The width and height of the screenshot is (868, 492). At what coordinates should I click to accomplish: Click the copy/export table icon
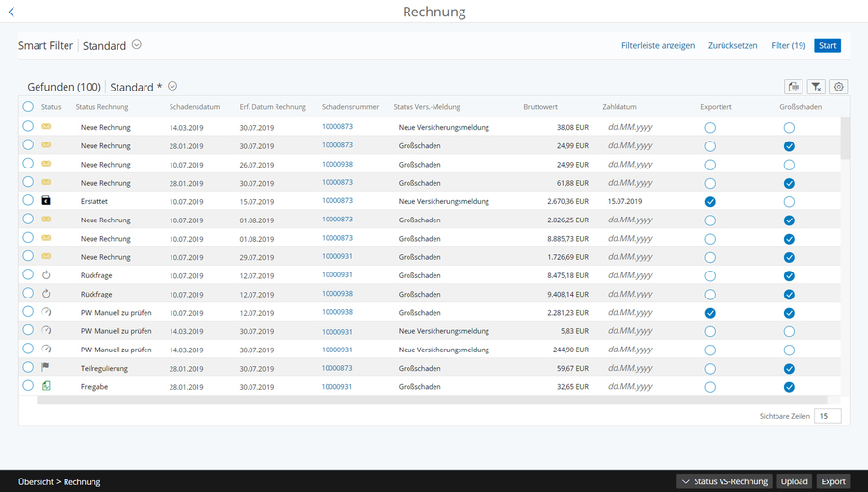click(x=793, y=87)
